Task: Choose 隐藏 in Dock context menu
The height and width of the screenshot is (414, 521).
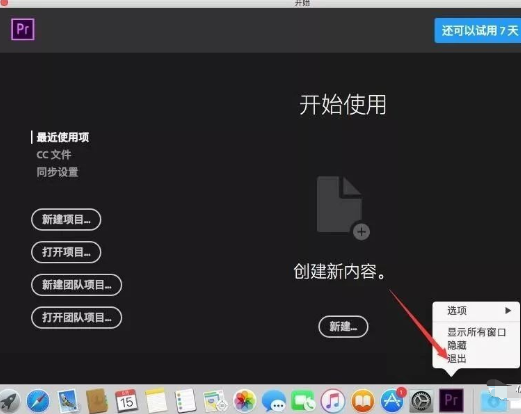Action: [x=457, y=345]
